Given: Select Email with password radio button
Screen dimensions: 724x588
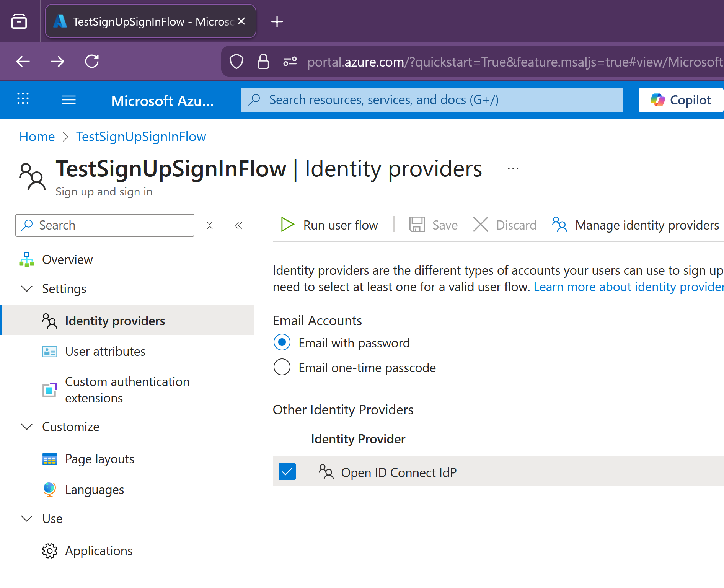Looking at the screenshot, I should click(282, 342).
